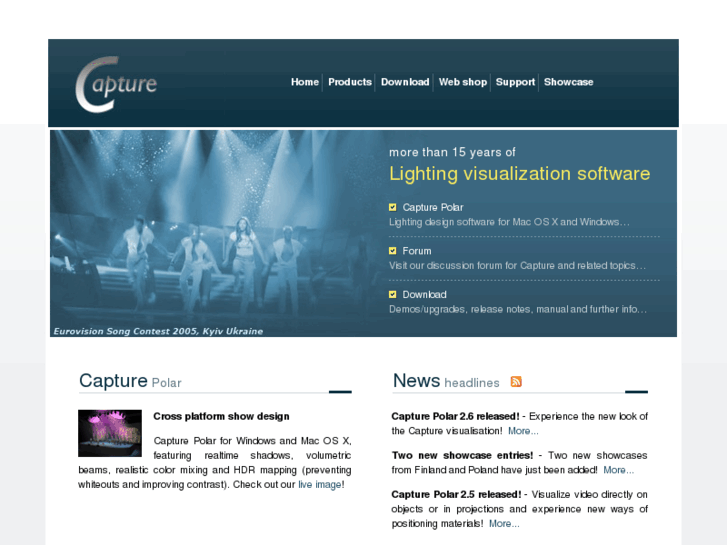Follow the Forum link in the banner
This screenshot has height=545, width=727.
[x=417, y=251]
